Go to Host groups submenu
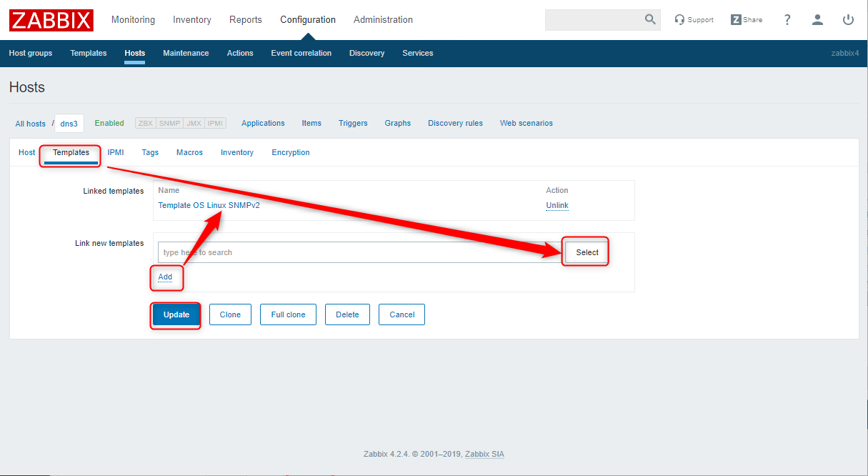The height and width of the screenshot is (476, 868). [x=31, y=53]
